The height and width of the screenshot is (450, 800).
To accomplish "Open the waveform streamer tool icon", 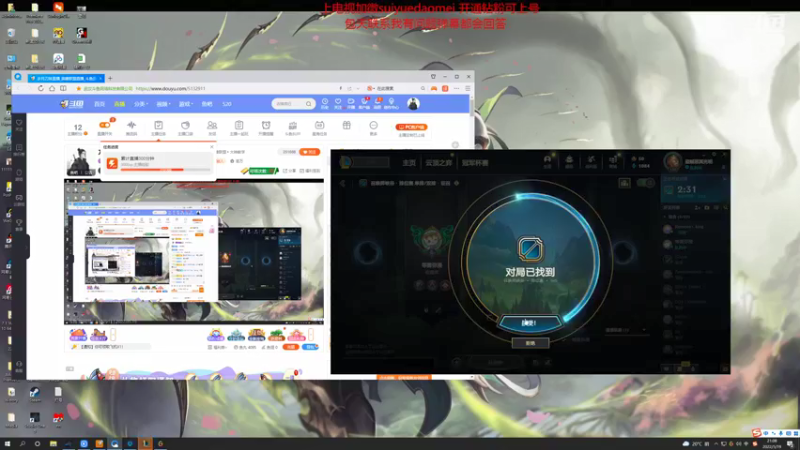I will click(x=132, y=125).
